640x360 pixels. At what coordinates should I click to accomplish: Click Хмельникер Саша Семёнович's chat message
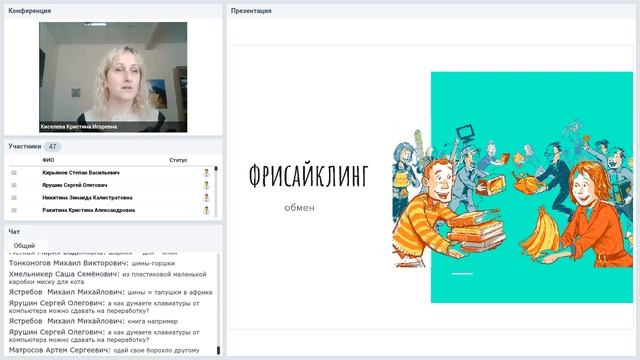coord(108,278)
